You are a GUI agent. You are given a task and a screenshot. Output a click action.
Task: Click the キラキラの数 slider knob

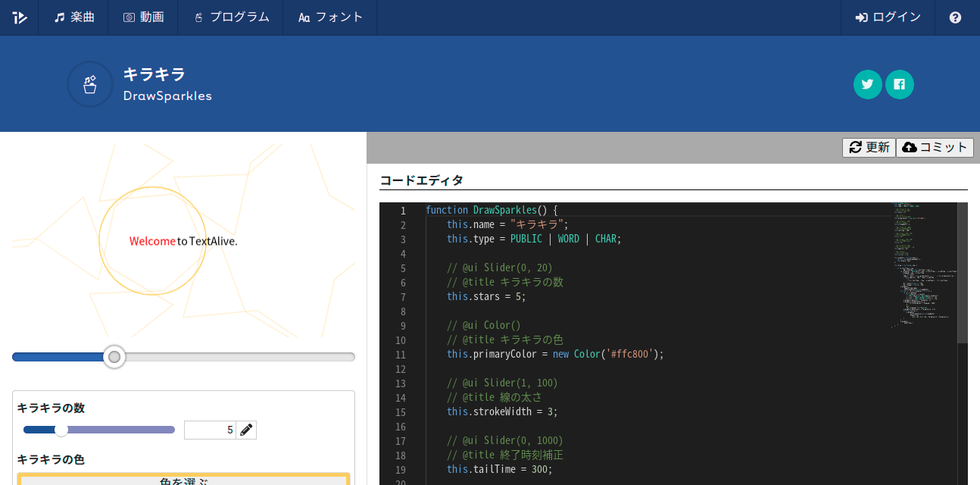coord(61,430)
